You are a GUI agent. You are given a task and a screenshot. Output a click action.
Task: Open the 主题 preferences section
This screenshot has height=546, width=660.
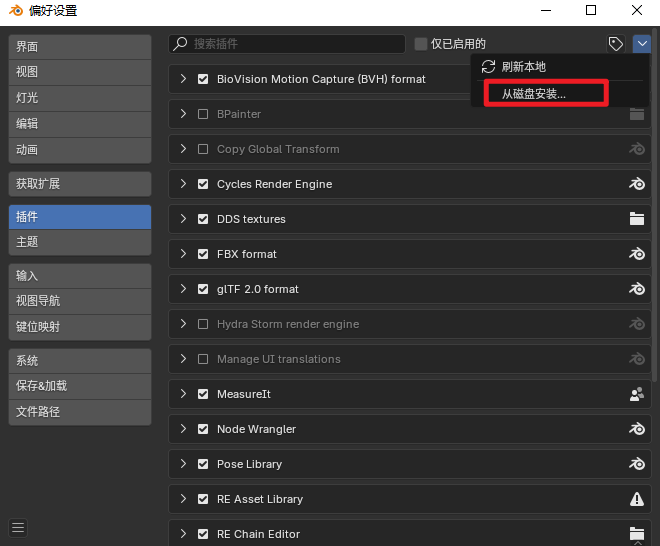[x=80, y=242]
